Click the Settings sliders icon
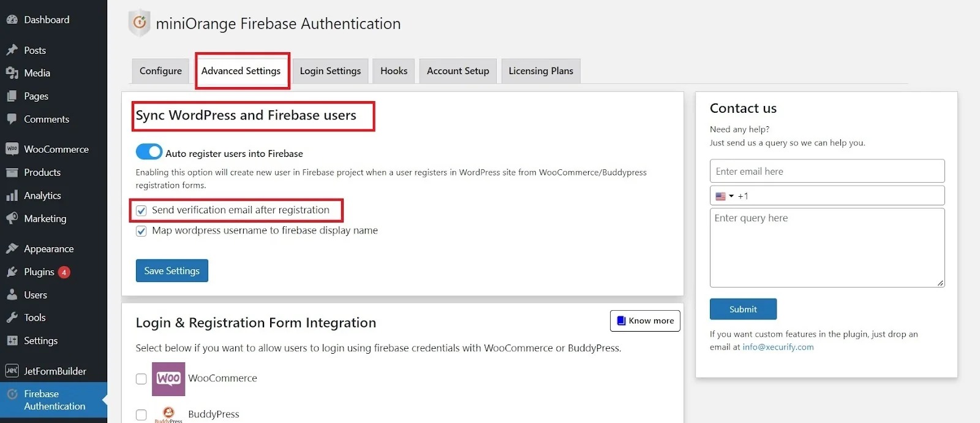The height and width of the screenshot is (423, 980). (12, 340)
